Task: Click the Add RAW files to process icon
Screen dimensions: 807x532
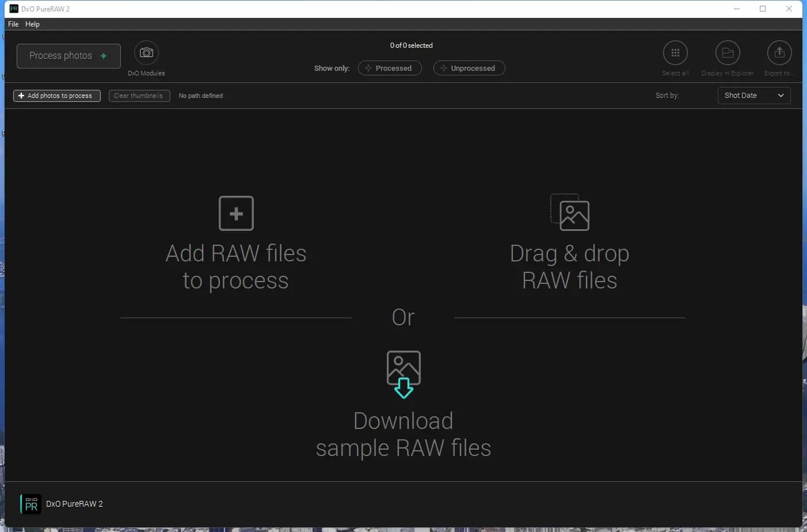Action: (236, 213)
